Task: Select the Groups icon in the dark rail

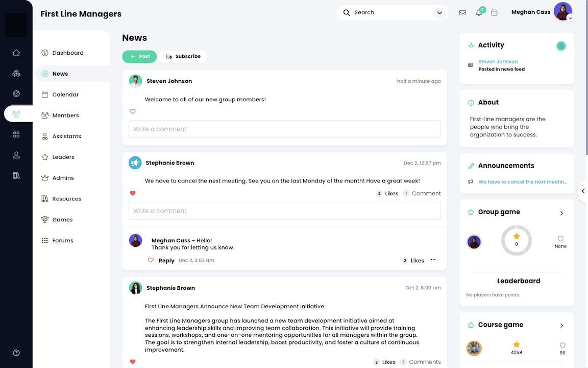Action: pyautogui.click(x=16, y=73)
